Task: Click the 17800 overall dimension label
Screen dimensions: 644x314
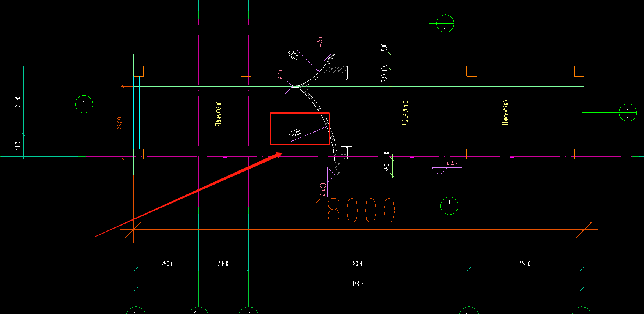Action: pos(358,284)
